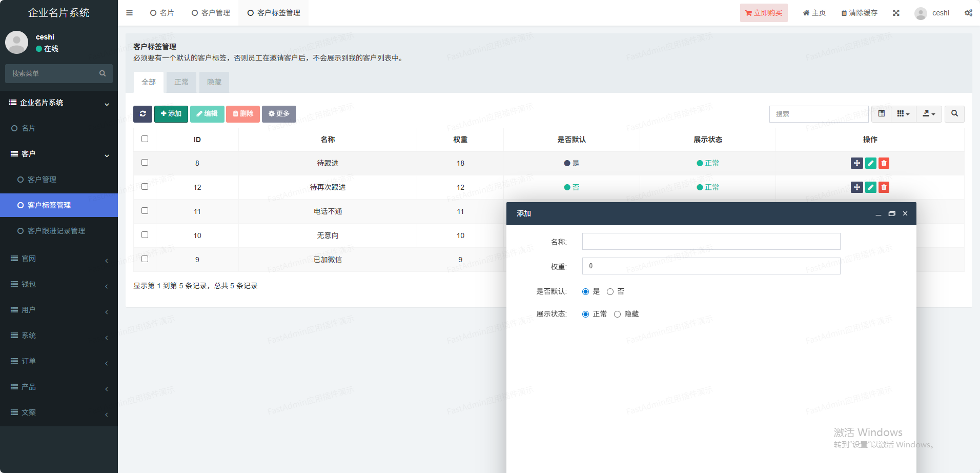Click the fullscreen toggle icon in header
The height and width of the screenshot is (473, 980).
click(896, 13)
